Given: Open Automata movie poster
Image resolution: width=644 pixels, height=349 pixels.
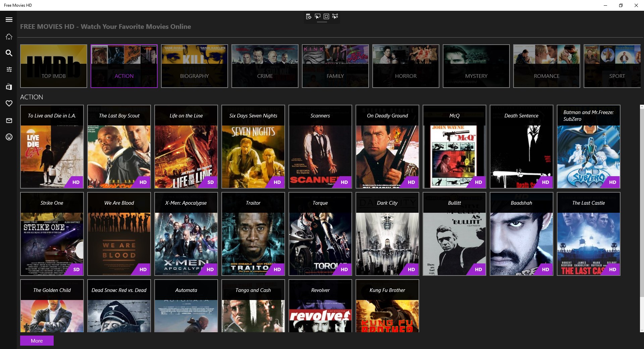Looking at the screenshot, I should pyautogui.click(x=186, y=306).
